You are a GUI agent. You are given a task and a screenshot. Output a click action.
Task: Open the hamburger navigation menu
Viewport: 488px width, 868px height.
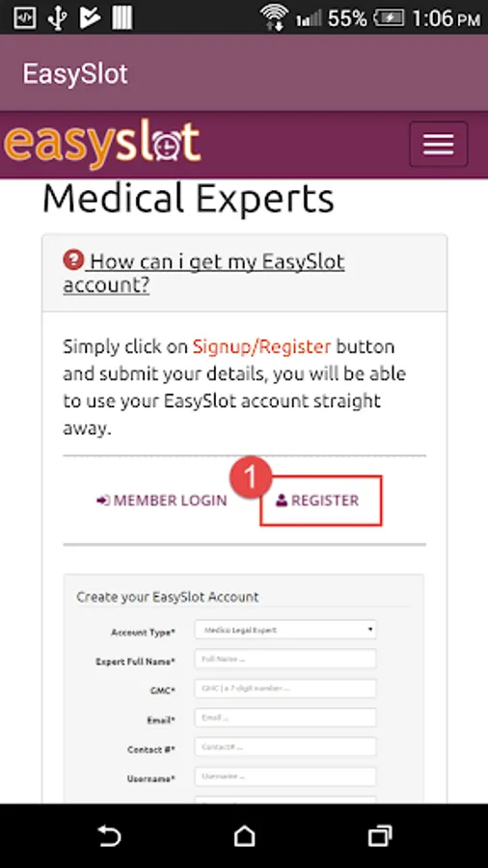click(x=438, y=145)
